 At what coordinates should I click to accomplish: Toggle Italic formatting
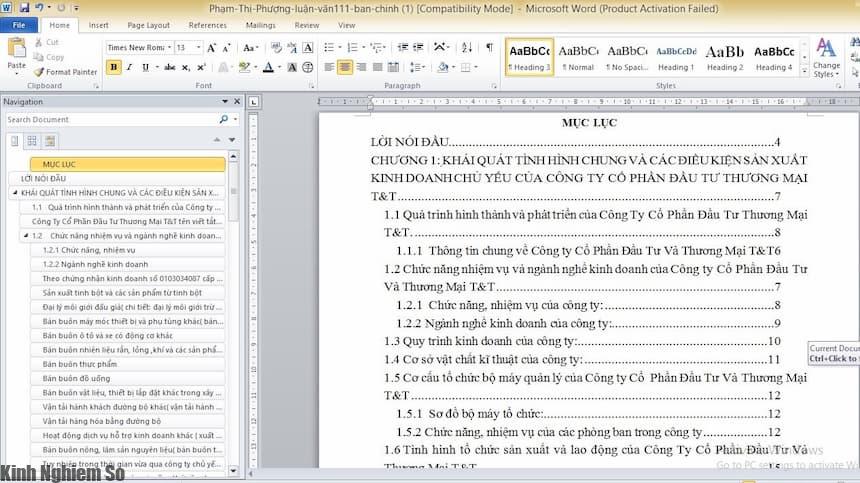pos(129,67)
